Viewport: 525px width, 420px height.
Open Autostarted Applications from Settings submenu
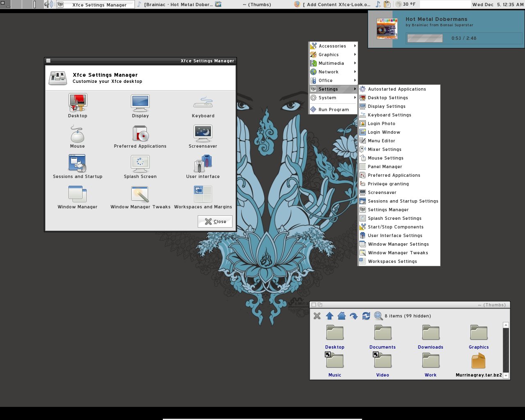[x=399, y=89]
